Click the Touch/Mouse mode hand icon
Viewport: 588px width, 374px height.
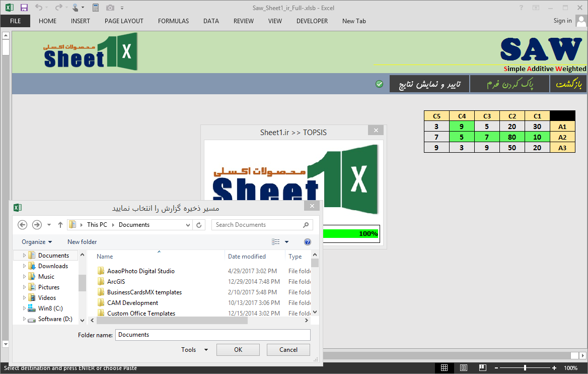[x=75, y=8]
